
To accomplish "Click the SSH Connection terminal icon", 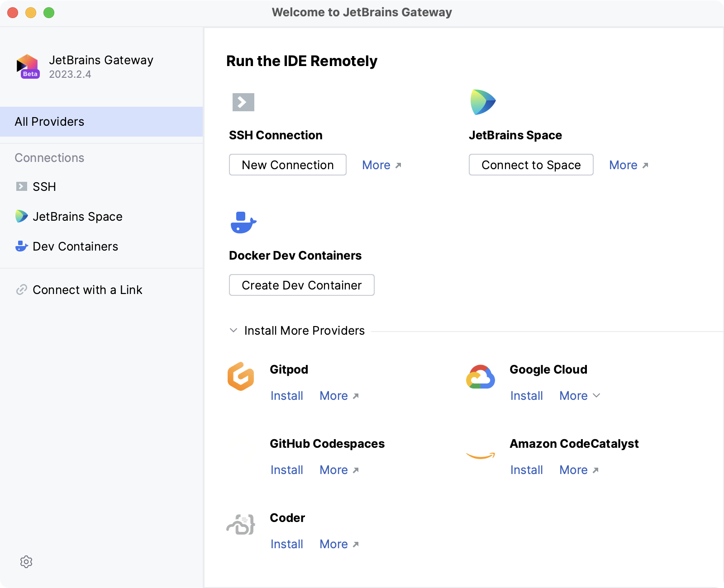I will (243, 102).
